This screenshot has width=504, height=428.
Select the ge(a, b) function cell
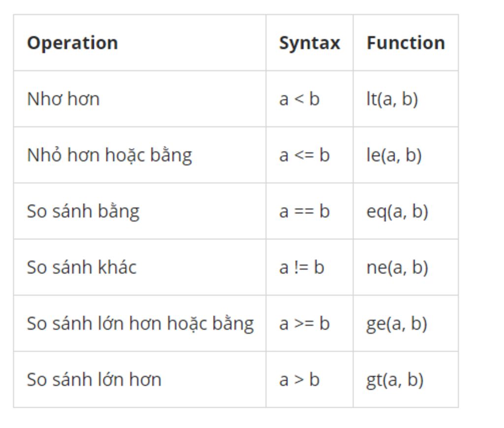(x=397, y=324)
